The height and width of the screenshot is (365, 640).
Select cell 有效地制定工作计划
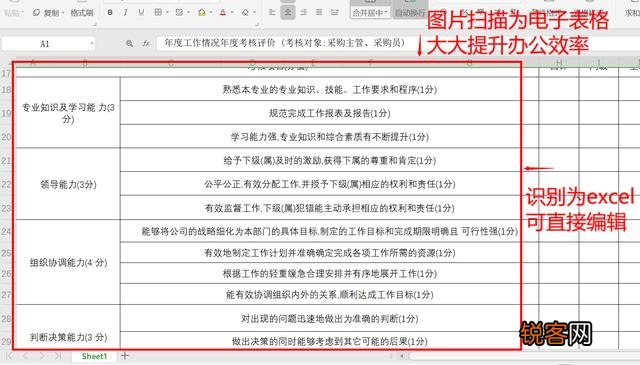coord(320,253)
